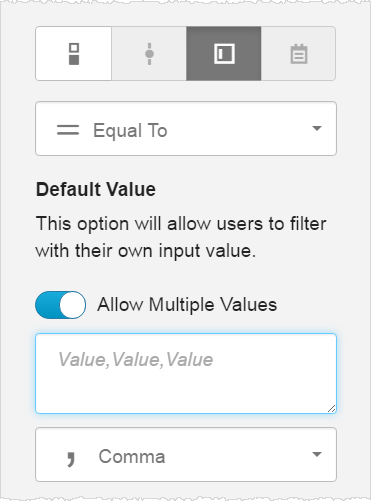Click the comma symbol icon in separator box
This screenshot has height=502, width=372.
pyautogui.click(x=70, y=460)
